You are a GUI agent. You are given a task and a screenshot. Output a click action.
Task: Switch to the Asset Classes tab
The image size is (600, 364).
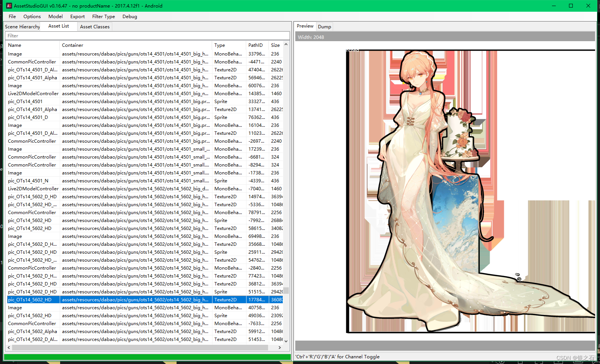(x=95, y=27)
